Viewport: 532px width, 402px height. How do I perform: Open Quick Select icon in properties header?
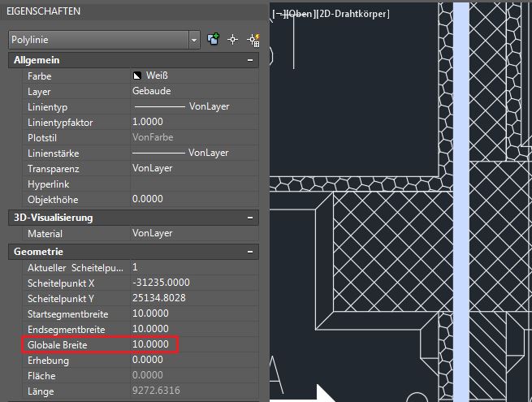pyautogui.click(x=252, y=39)
